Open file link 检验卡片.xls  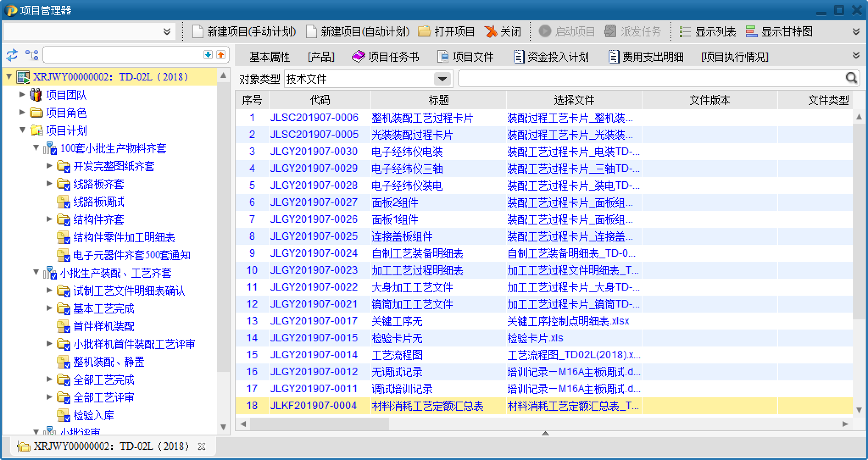535,338
